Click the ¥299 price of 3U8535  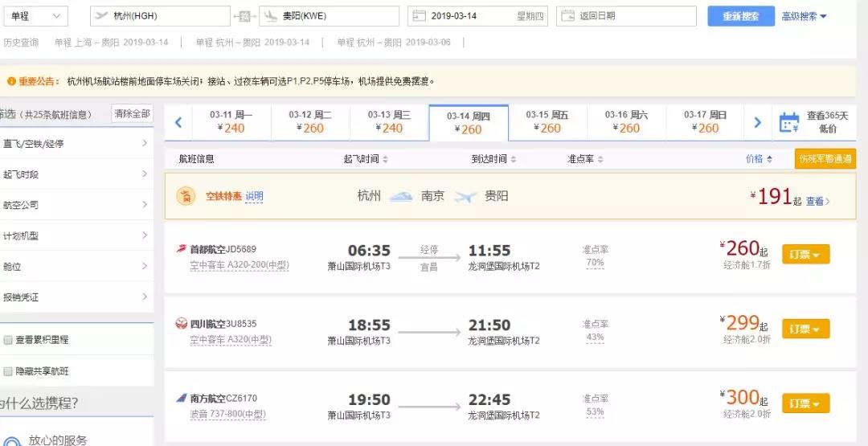(743, 323)
